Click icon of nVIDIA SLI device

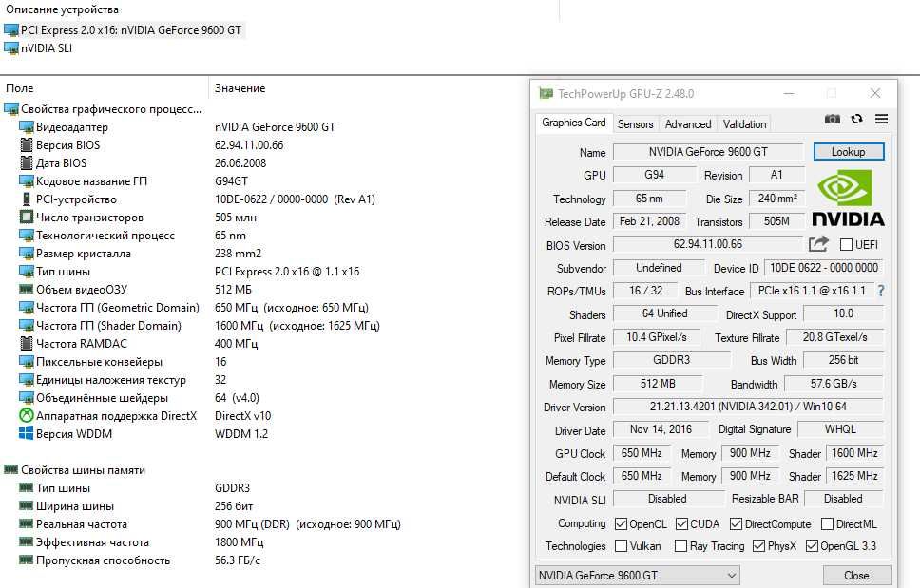tap(11, 48)
